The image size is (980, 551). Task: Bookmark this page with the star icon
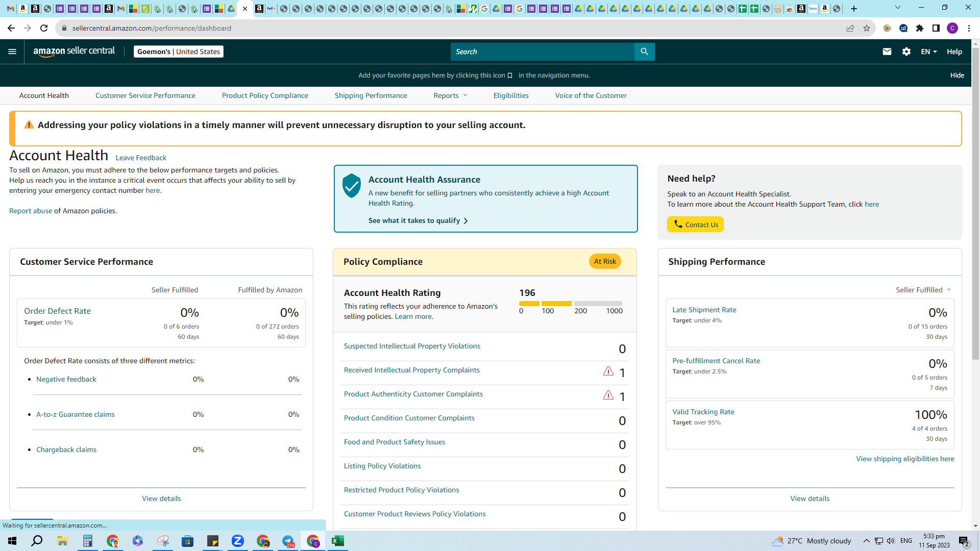[867, 28]
